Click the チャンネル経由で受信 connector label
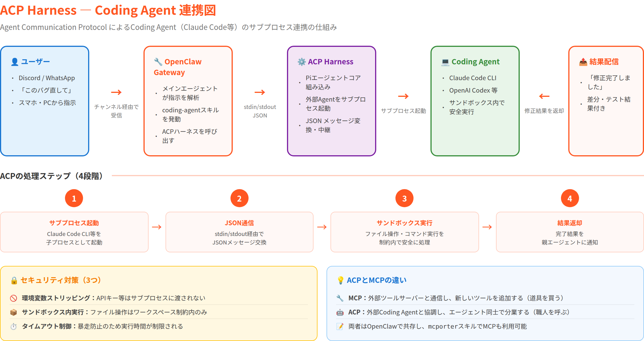 point(116,111)
